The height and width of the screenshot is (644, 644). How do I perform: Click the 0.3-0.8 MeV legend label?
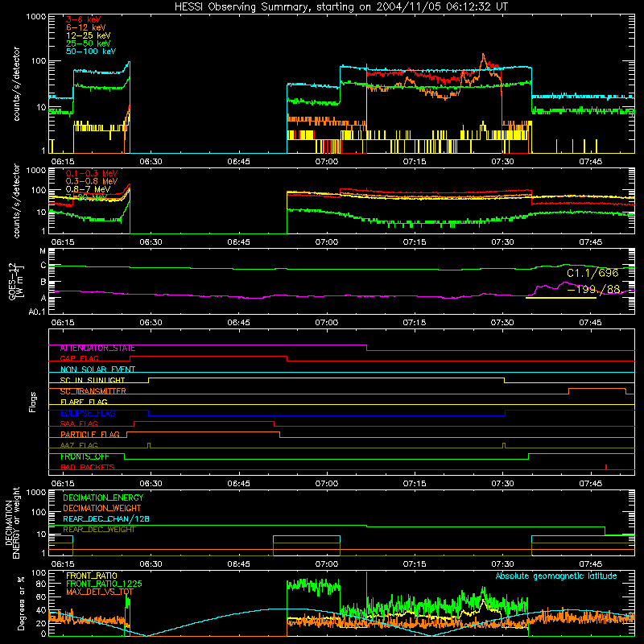[91, 181]
